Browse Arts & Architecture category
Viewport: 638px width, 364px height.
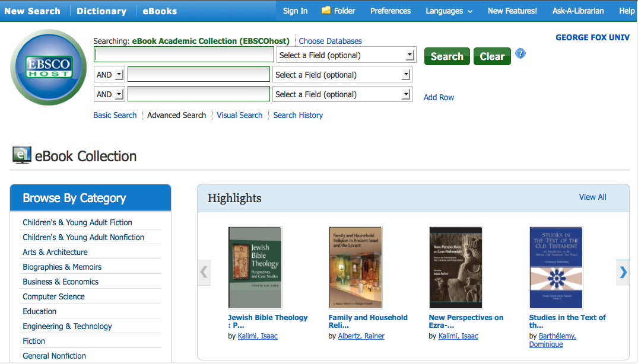click(55, 253)
